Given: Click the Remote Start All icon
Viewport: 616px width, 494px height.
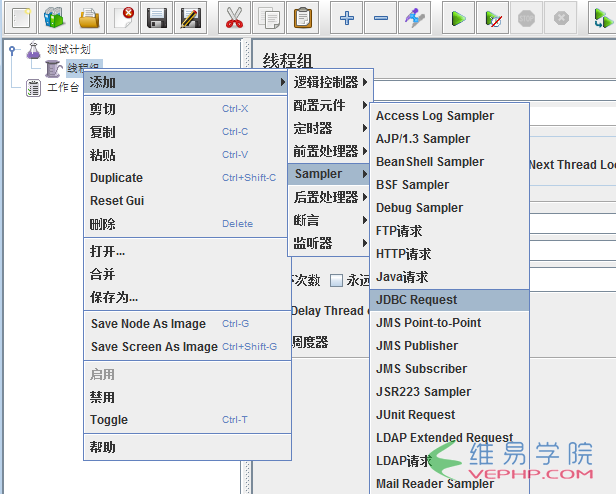Looking at the screenshot, I should [602, 18].
